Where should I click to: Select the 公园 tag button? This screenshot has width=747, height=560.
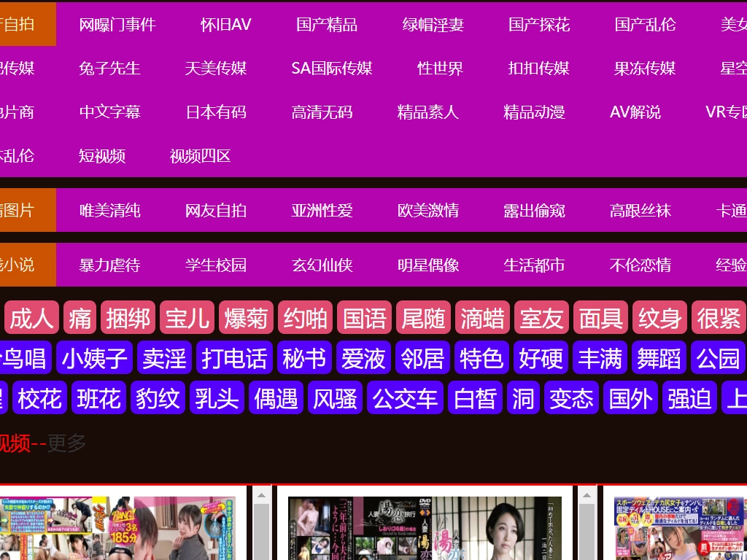pyautogui.click(x=718, y=358)
